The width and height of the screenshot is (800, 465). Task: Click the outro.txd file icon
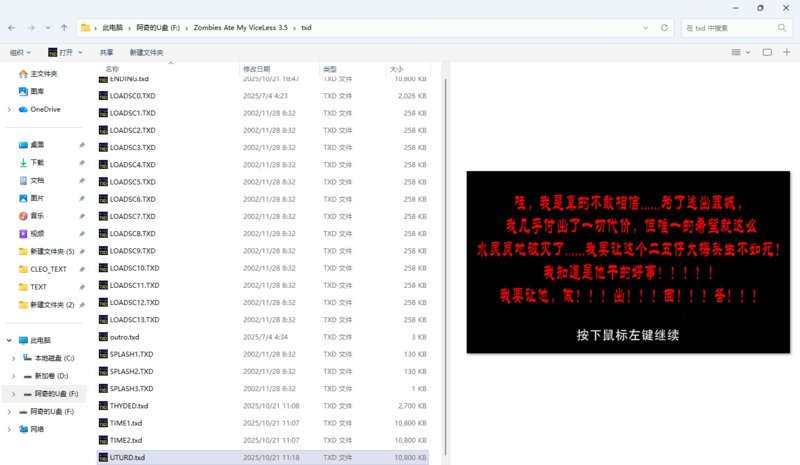point(103,337)
